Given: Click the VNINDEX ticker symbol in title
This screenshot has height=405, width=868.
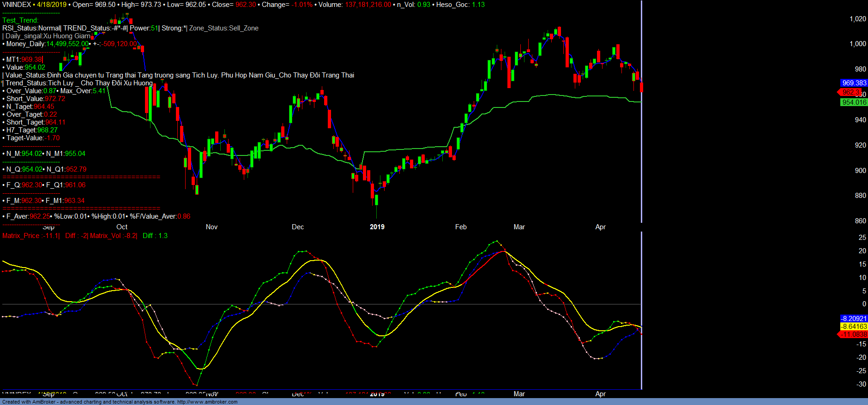Looking at the screenshot, I should pos(17,5).
